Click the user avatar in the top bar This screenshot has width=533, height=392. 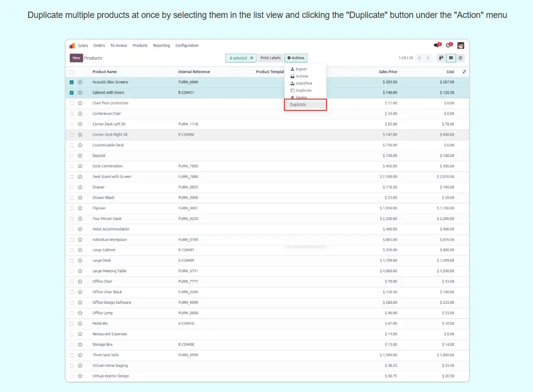coord(461,46)
